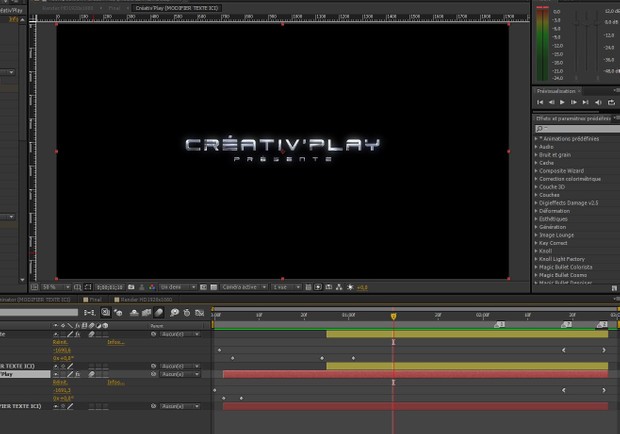This screenshot has width=620, height=434.
Task: Toggle the loop option in Prévisualisation
Action: click(x=611, y=102)
